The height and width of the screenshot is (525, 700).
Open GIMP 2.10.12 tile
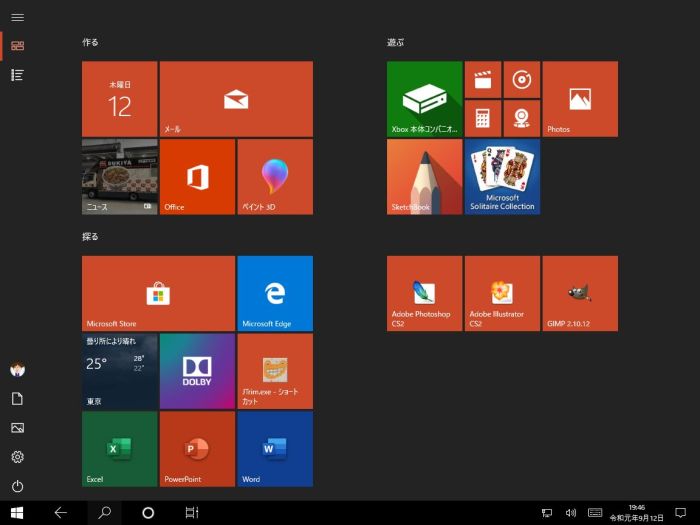[580, 293]
